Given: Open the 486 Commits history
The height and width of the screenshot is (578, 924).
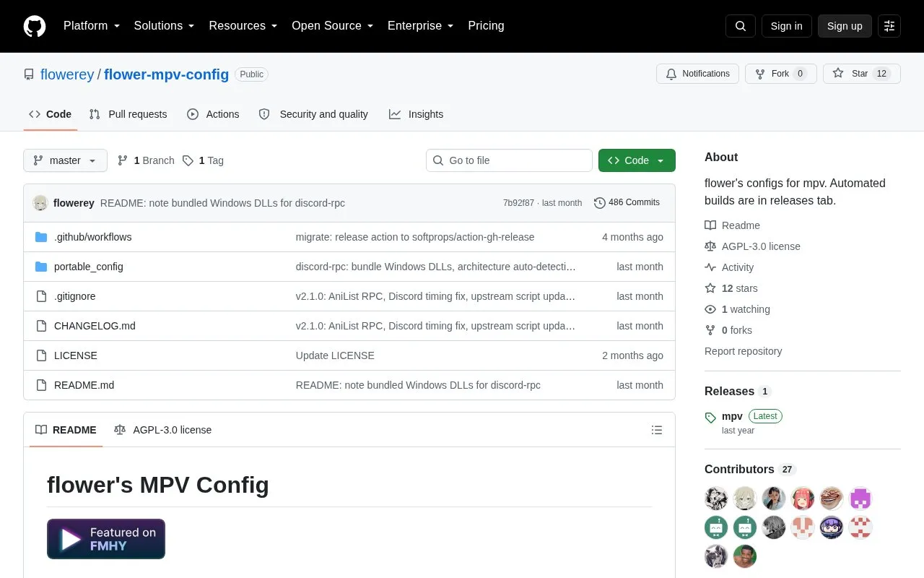Looking at the screenshot, I should click(x=627, y=202).
